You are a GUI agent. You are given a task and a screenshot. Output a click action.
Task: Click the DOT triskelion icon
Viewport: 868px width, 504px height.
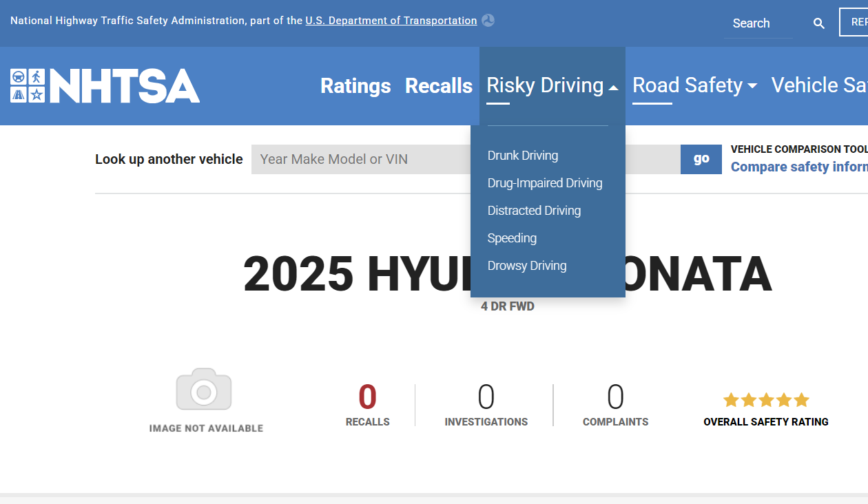click(488, 21)
